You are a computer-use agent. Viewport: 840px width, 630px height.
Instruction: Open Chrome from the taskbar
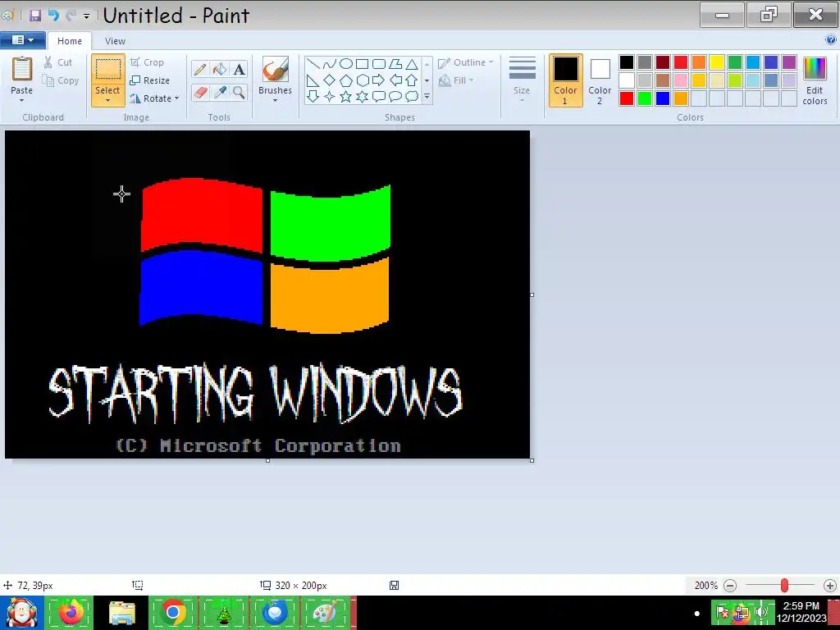click(x=173, y=612)
